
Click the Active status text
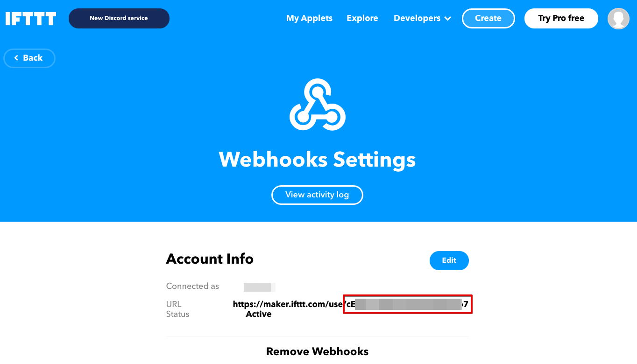click(259, 314)
